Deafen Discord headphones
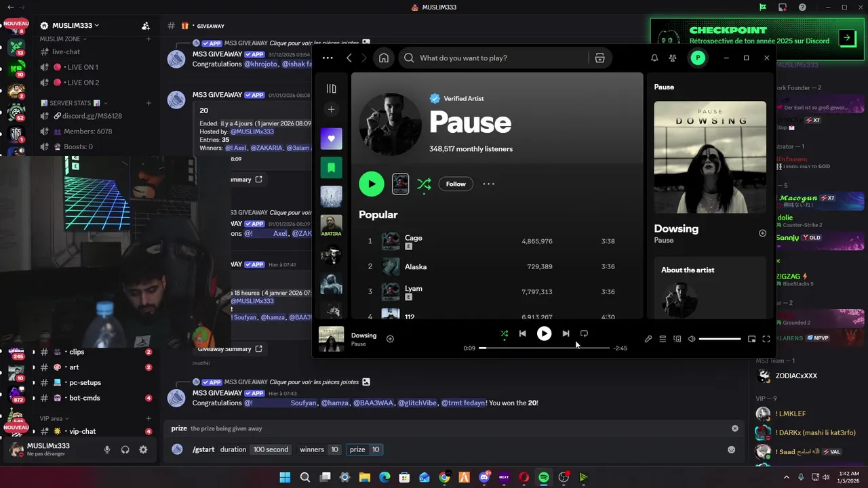 click(125, 449)
